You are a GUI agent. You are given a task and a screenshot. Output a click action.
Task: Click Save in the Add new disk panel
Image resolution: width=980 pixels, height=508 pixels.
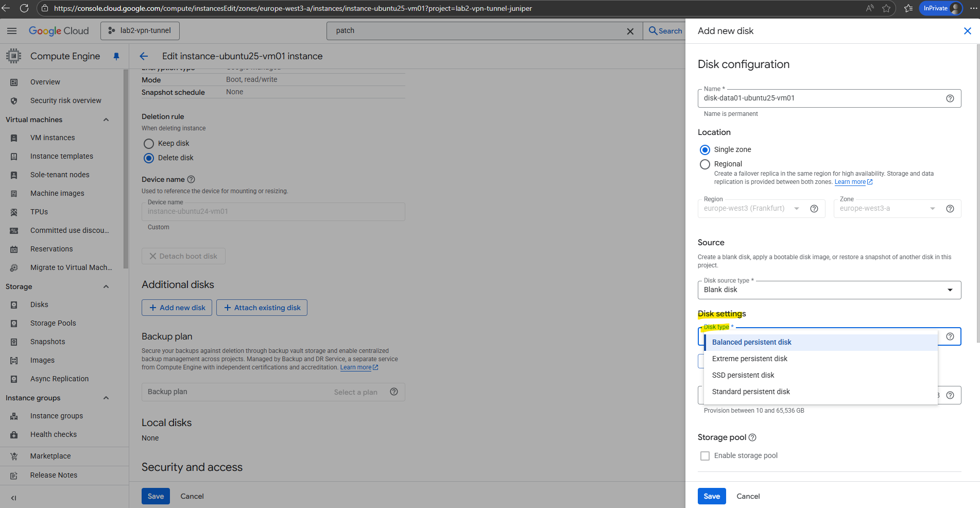tap(712, 496)
